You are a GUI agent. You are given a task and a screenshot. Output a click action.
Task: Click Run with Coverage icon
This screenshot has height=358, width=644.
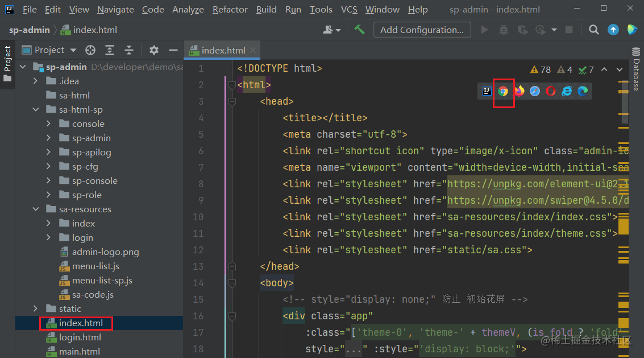pyautogui.click(x=522, y=30)
